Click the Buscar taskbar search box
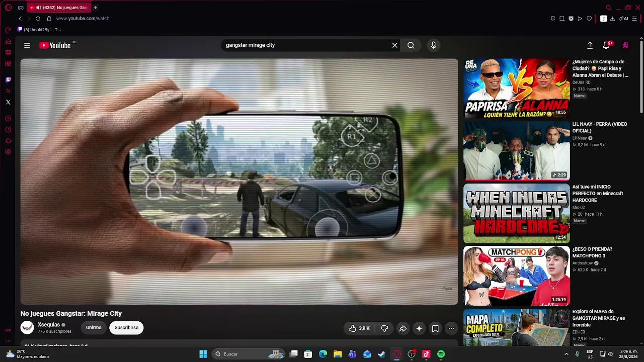The width and height of the screenshot is (644, 362). tap(248, 354)
